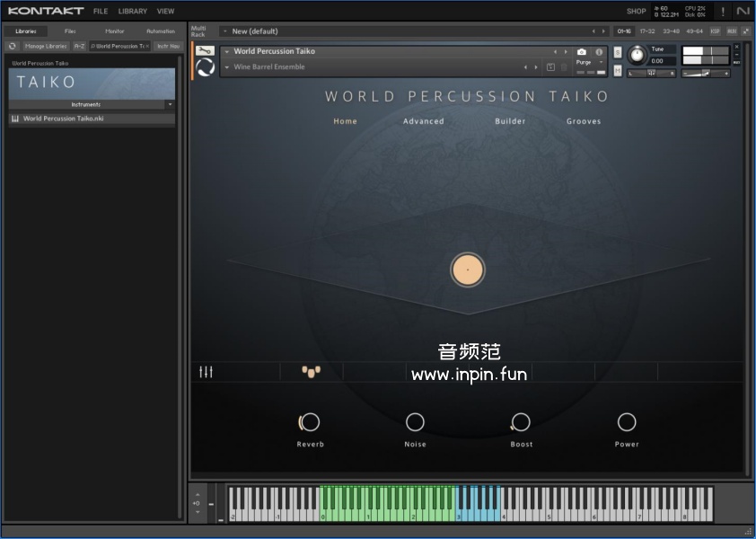Open the LIBRARY menu

(x=133, y=11)
